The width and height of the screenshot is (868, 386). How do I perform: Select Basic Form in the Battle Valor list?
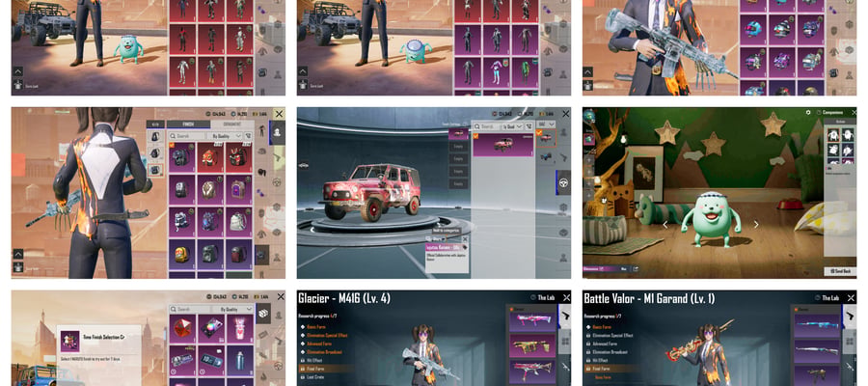601,327
